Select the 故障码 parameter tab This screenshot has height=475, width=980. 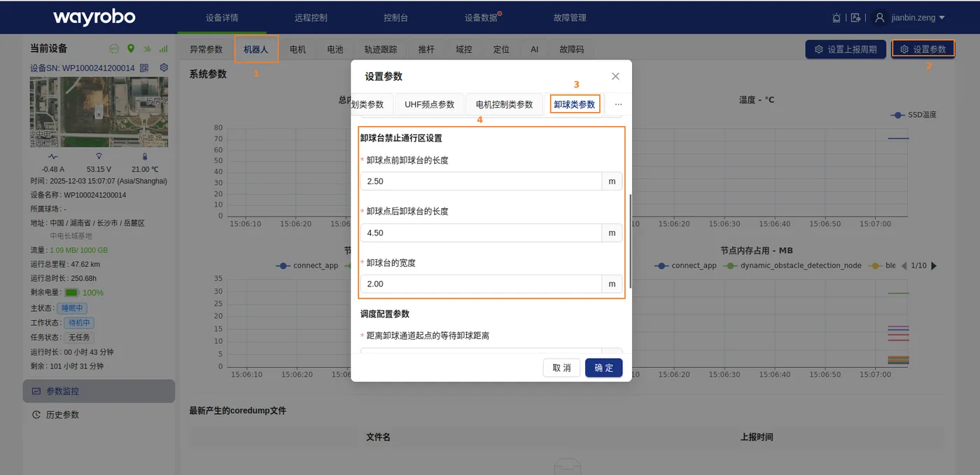(x=571, y=49)
